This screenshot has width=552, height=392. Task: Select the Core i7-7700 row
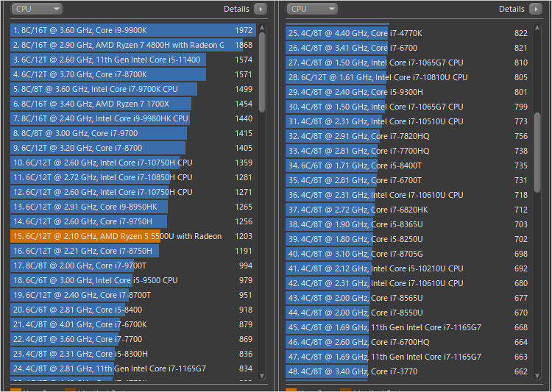pyautogui.click(x=133, y=339)
